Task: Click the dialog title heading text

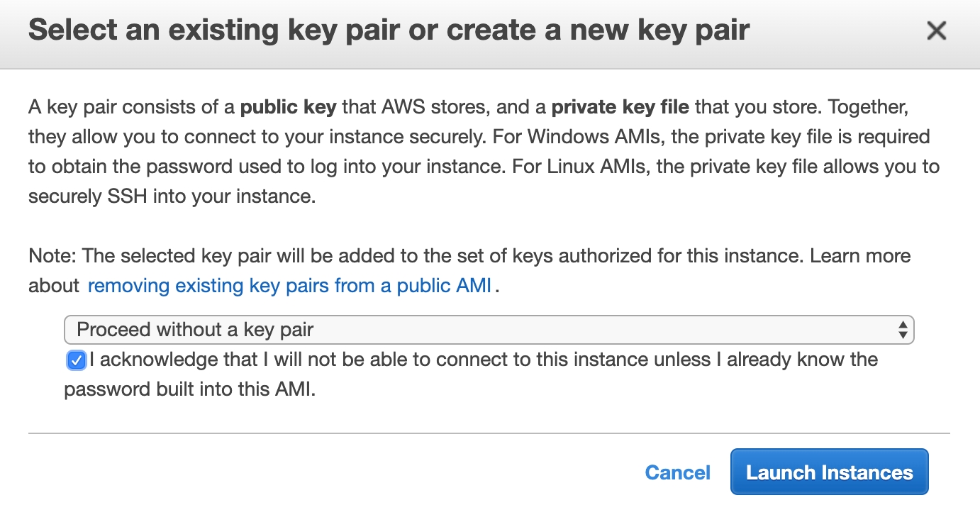Action: 389,31
